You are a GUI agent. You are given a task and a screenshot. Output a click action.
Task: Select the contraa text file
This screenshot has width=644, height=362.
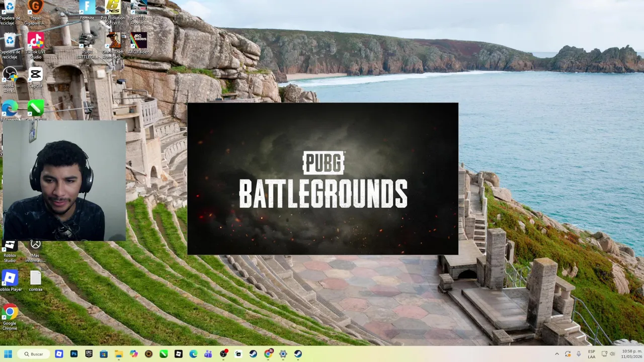click(x=35, y=281)
